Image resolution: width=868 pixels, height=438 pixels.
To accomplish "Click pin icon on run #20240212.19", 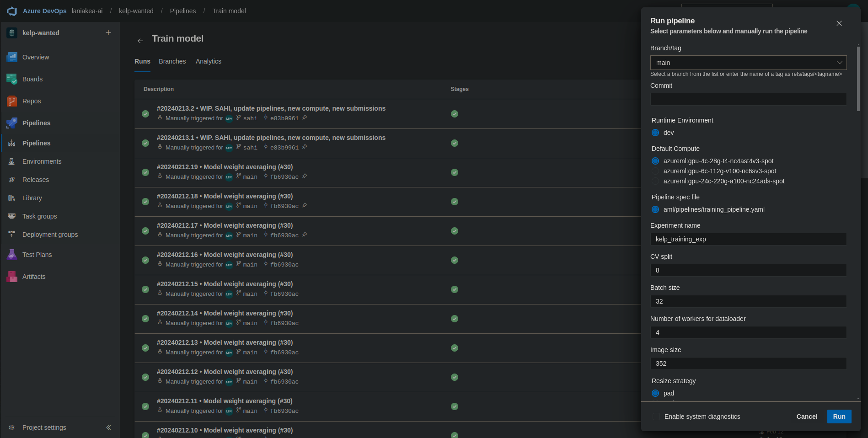I will click(305, 176).
